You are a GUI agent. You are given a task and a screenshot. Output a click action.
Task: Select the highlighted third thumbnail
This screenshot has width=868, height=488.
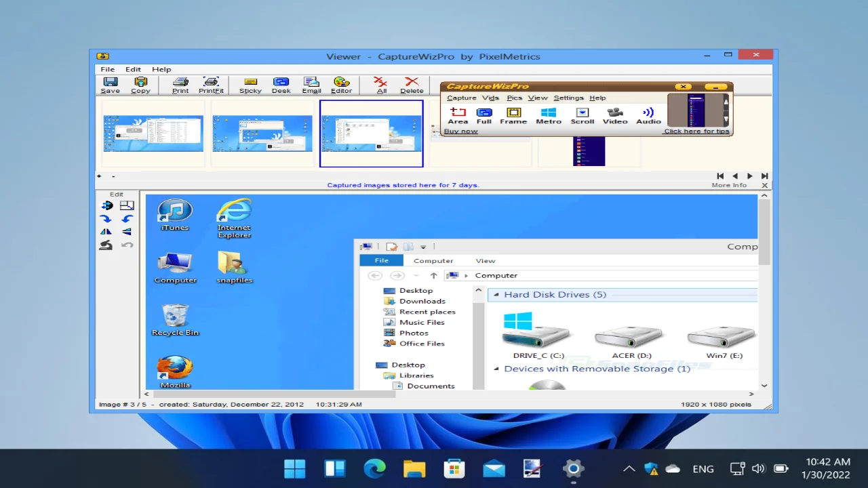pyautogui.click(x=372, y=134)
